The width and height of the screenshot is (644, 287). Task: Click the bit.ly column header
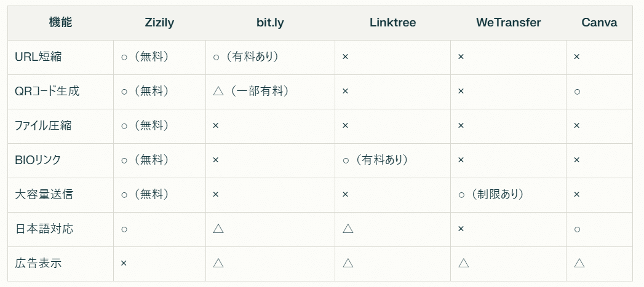pyautogui.click(x=270, y=23)
